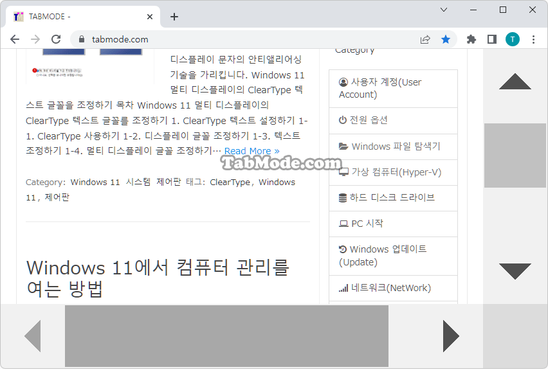
Task: Click the browser forward arrow
Action: coord(35,39)
